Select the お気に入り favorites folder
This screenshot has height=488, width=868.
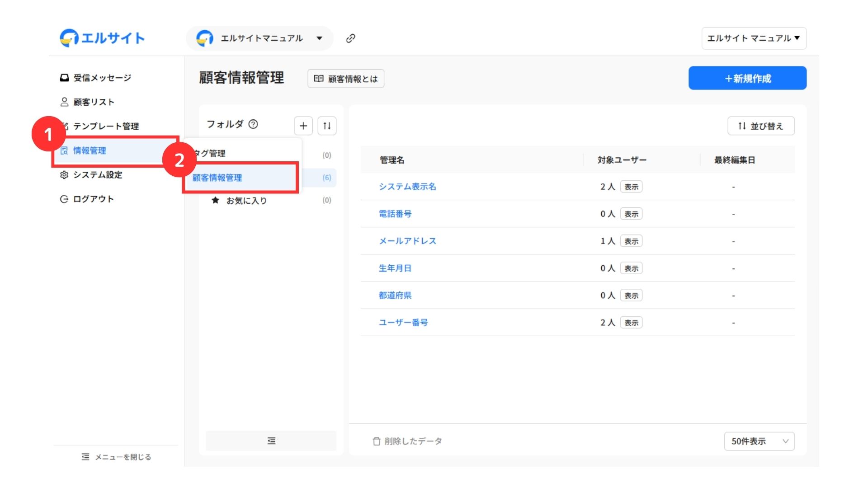[246, 201]
